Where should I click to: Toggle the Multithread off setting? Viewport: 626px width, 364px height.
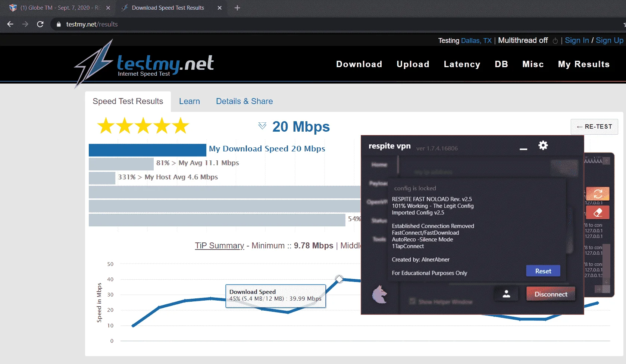tap(523, 40)
